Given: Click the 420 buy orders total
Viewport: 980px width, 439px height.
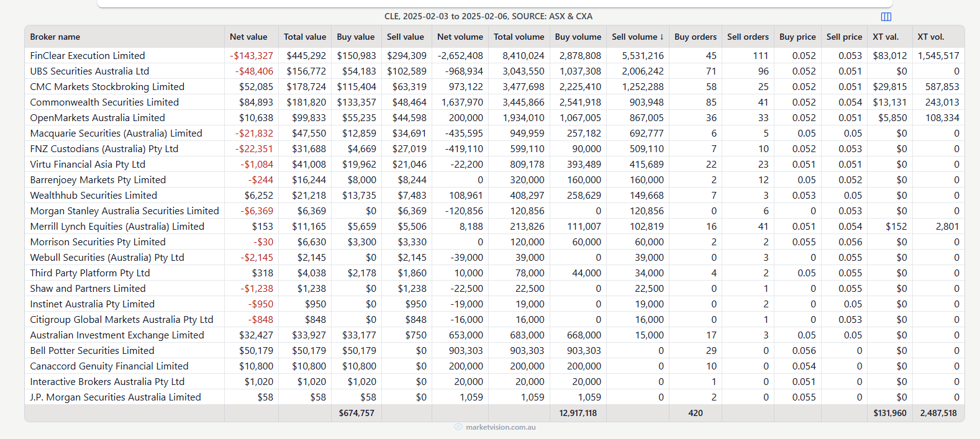Looking at the screenshot, I should pos(696,413).
